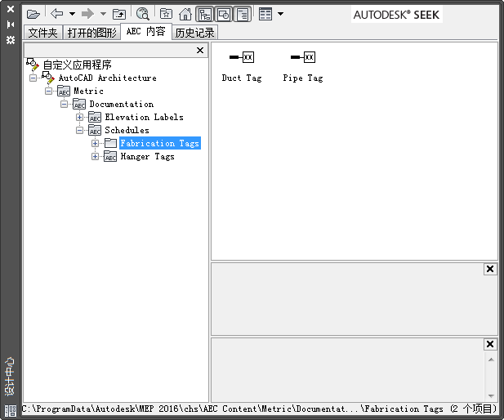Viewport: 504px width, 420px height.
Task: Select Elevation Labels tree item
Action: pos(144,117)
